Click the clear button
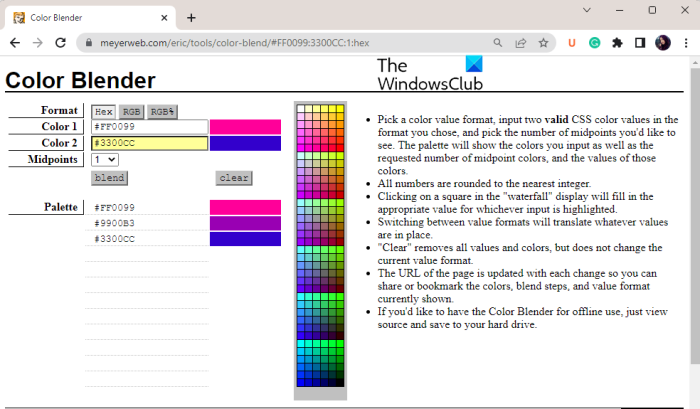Screen dimensions: 700x409 click(x=234, y=178)
